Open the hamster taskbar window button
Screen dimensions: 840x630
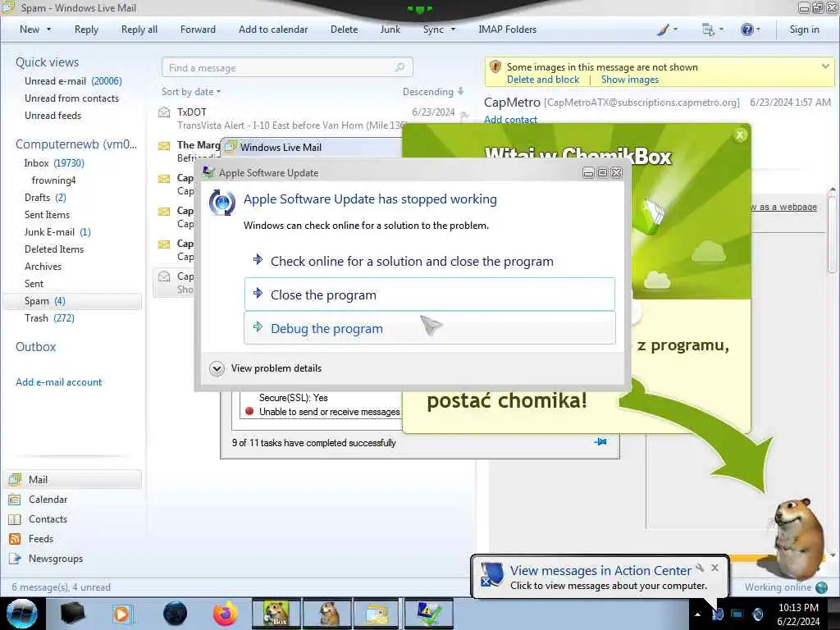coord(327,614)
